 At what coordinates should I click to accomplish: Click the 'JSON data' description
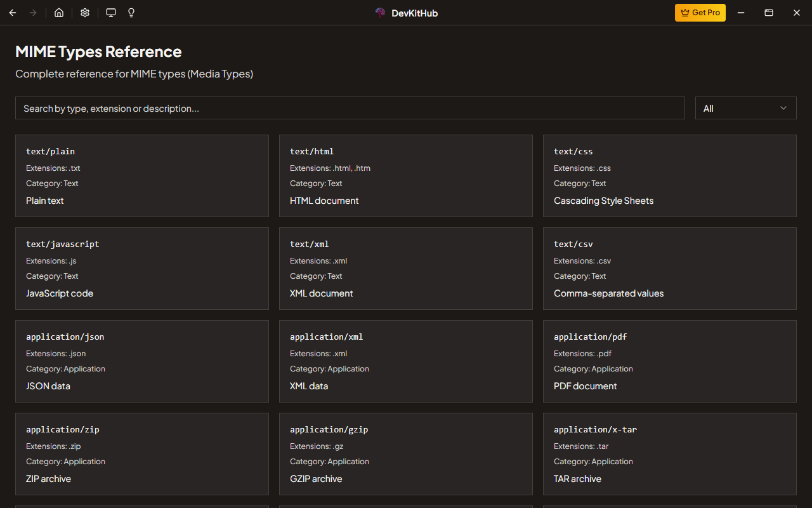(x=48, y=386)
